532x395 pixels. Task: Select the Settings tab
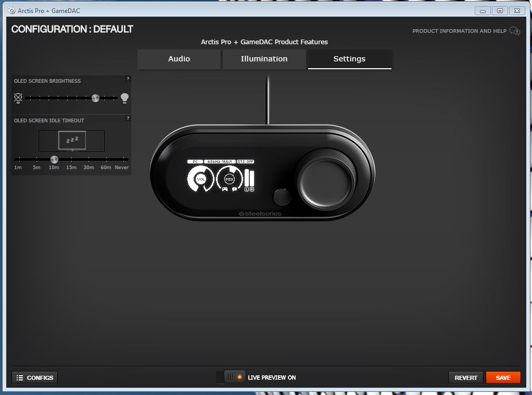coord(349,59)
